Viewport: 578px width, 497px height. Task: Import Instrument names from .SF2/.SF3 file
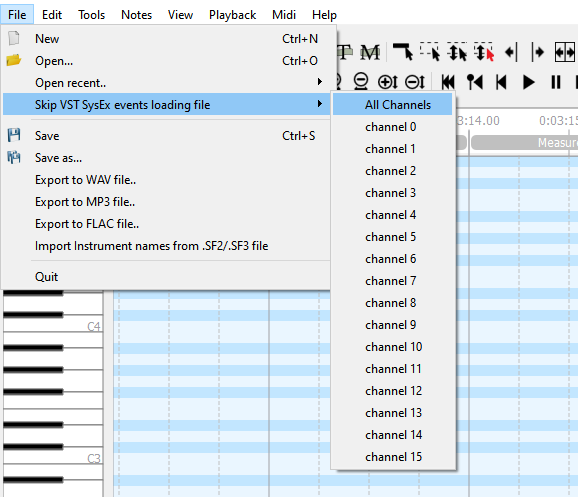point(166,246)
